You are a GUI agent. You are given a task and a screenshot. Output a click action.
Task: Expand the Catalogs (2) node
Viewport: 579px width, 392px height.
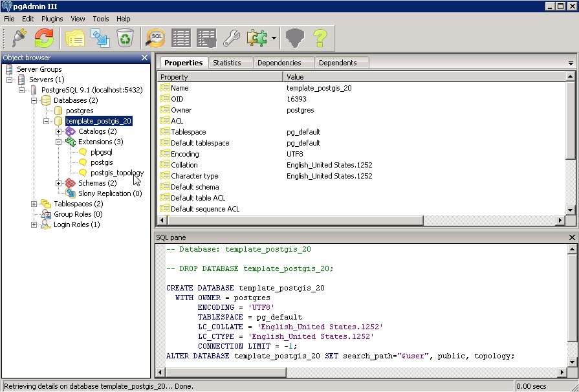[58, 131]
